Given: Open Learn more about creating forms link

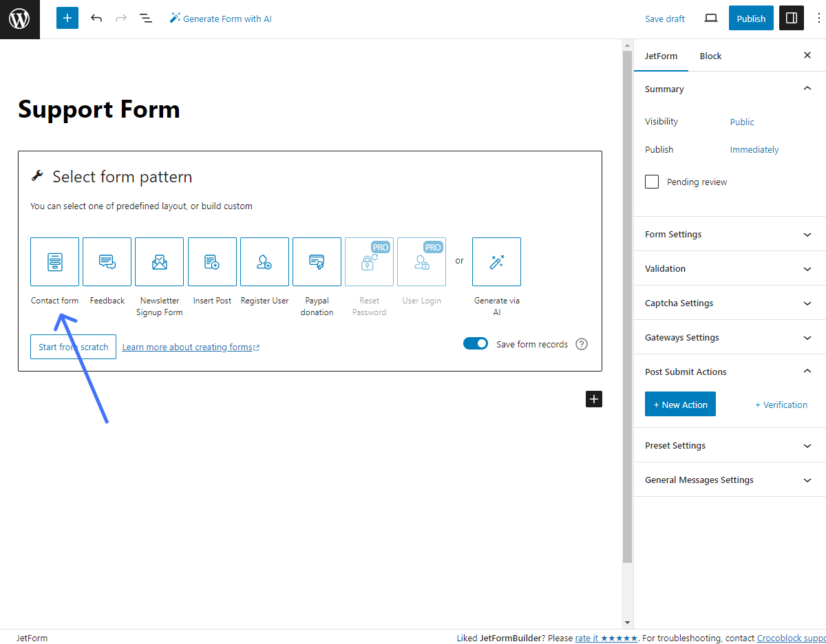Looking at the screenshot, I should pos(187,347).
